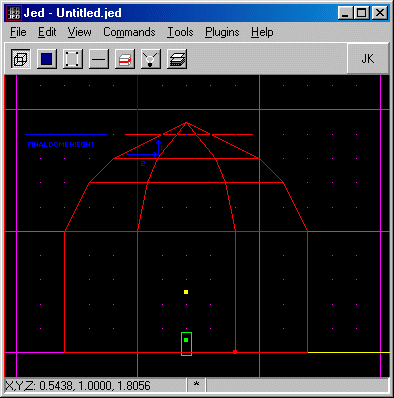Open the Commands menu
The image size is (394, 398).
click(129, 32)
